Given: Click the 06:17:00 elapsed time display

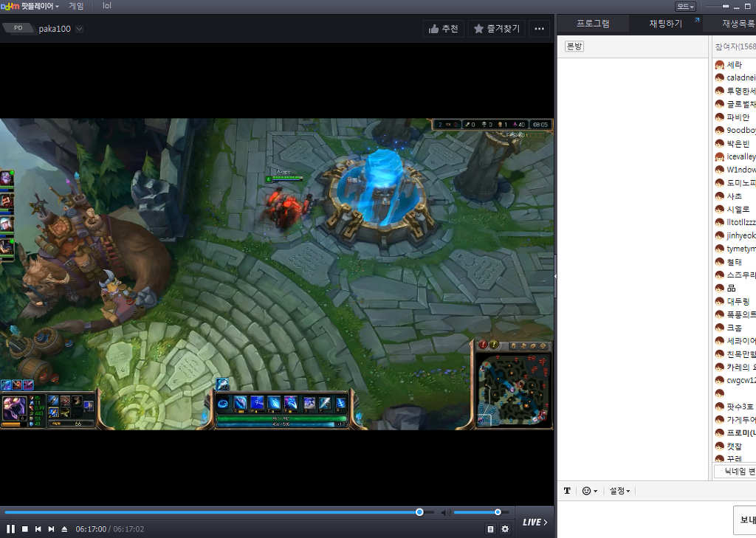Looking at the screenshot, I should click(91, 529).
